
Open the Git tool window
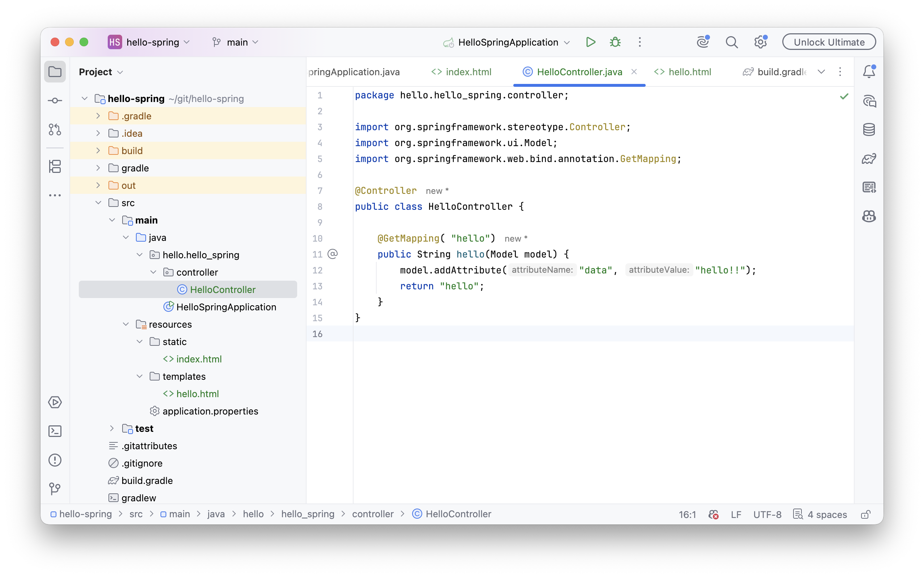coord(55,489)
